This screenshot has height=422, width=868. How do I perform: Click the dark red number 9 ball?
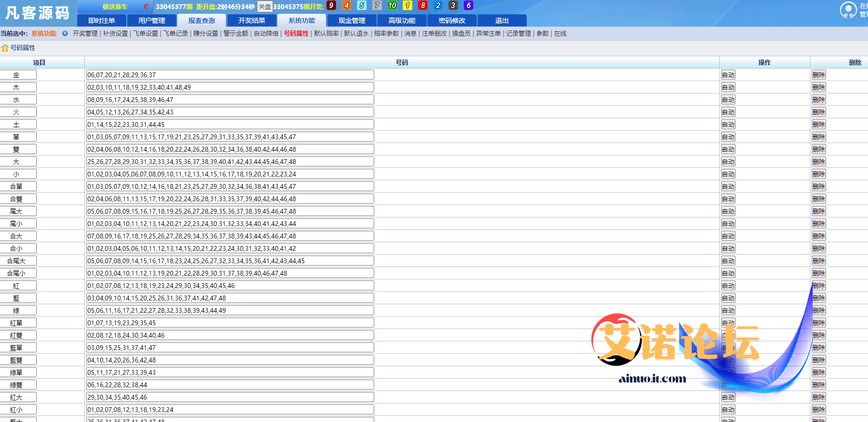tap(331, 6)
